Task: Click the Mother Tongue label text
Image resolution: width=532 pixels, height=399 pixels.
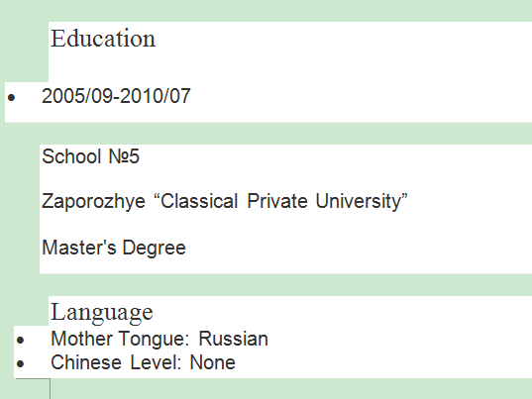Action: point(120,340)
